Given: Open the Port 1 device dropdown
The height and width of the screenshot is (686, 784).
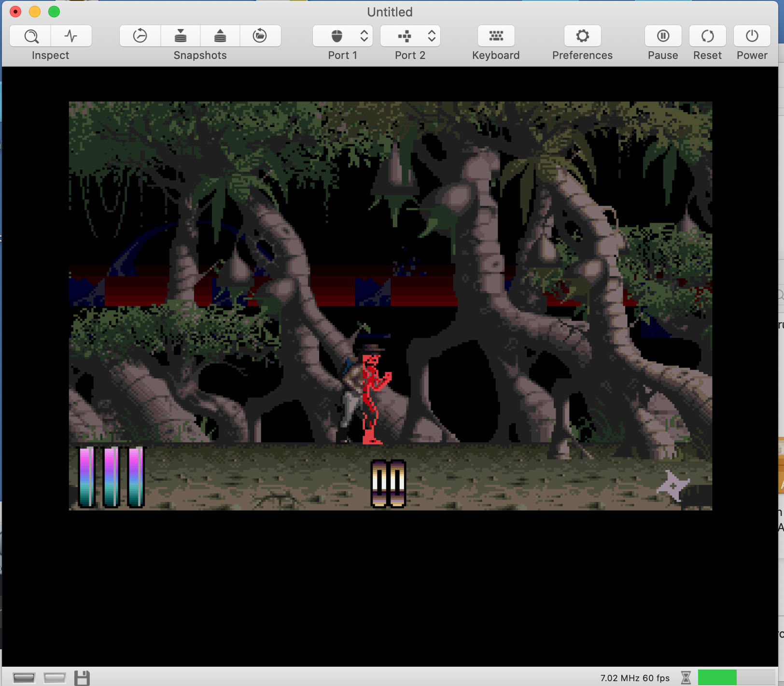Looking at the screenshot, I should (x=343, y=36).
